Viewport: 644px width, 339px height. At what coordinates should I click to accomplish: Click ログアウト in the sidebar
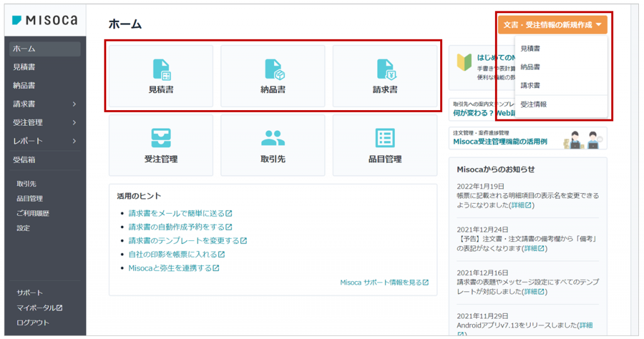(x=33, y=323)
